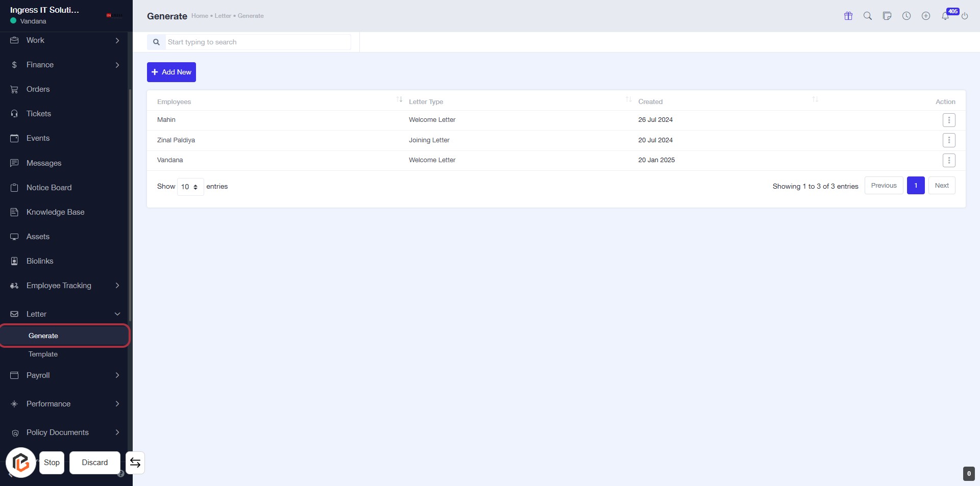Click the clock timer icon
The image size is (980, 486).
point(906,16)
